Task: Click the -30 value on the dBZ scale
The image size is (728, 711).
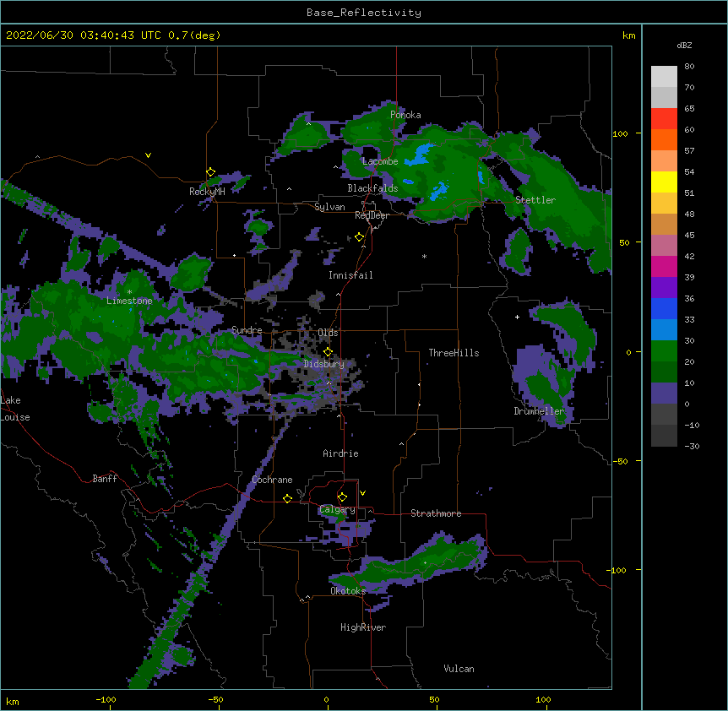Action: (692, 447)
